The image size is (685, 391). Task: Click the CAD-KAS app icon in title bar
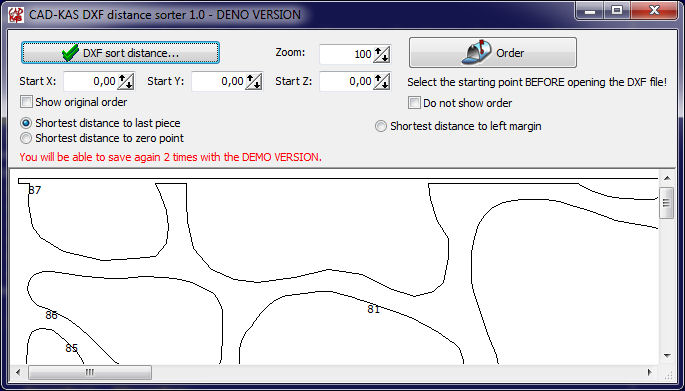[x=16, y=14]
